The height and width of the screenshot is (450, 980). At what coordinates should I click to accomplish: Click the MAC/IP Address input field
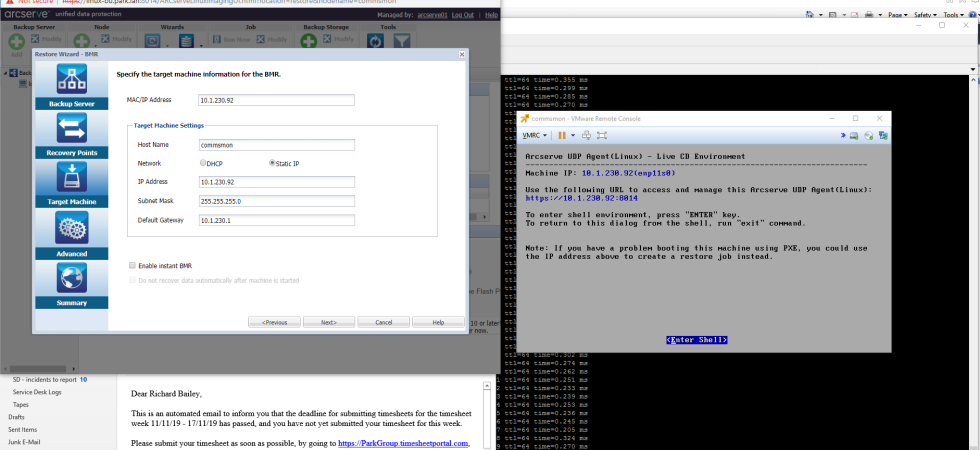pyautogui.click(x=276, y=100)
